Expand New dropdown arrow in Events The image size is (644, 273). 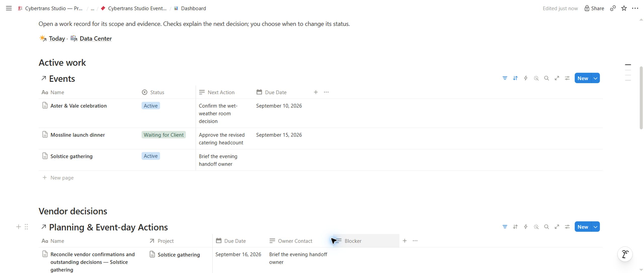(x=595, y=78)
